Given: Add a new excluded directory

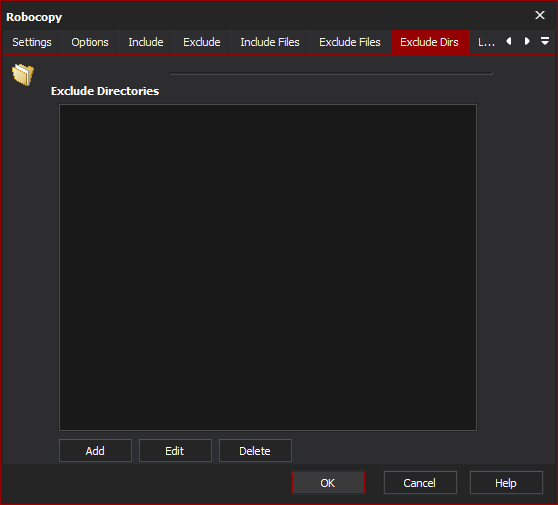Looking at the screenshot, I should point(95,451).
